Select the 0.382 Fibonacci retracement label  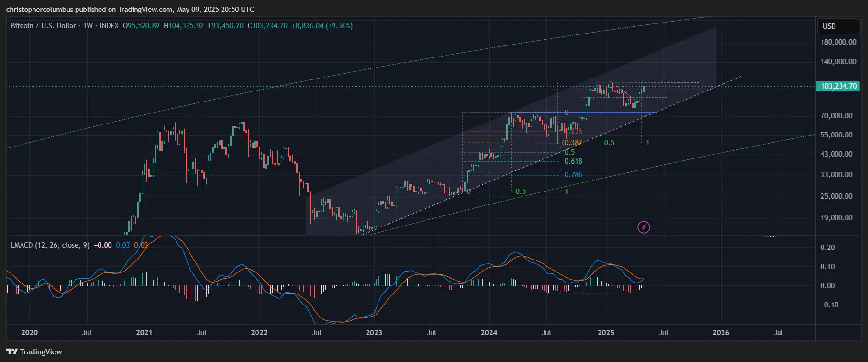(572, 143)
